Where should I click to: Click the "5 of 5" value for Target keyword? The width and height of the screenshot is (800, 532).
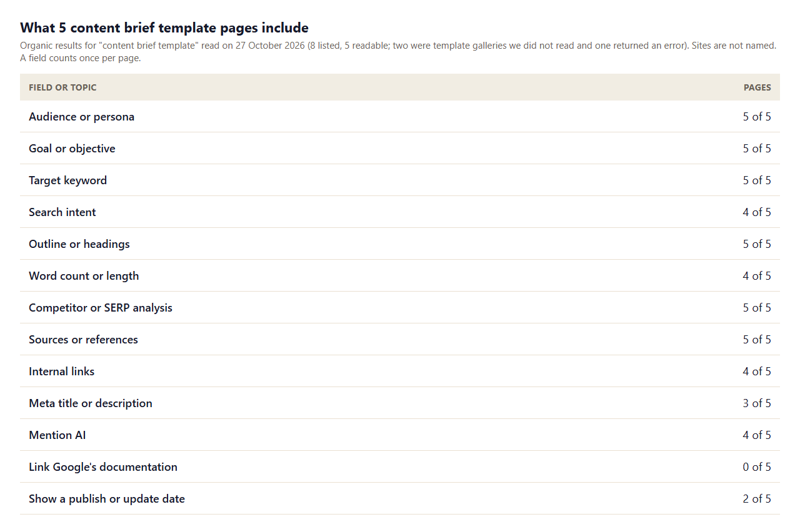[757, 180]
